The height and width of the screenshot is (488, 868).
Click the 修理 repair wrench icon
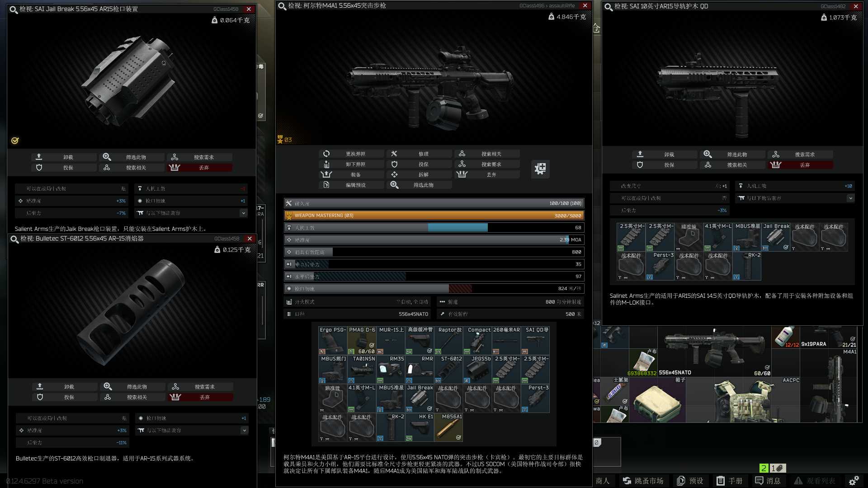(x=394, y=154)
